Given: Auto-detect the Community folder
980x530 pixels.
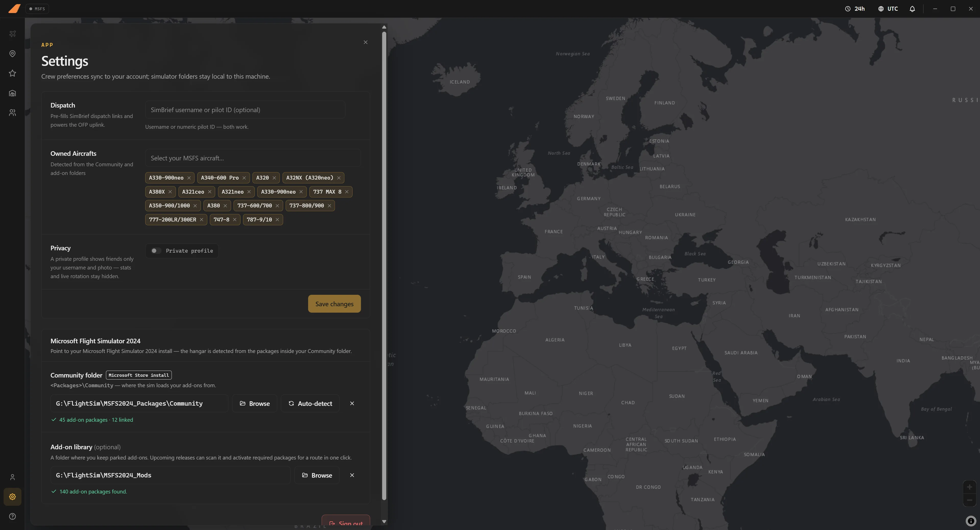Looking at the screenshot, I should coord(310,403).
